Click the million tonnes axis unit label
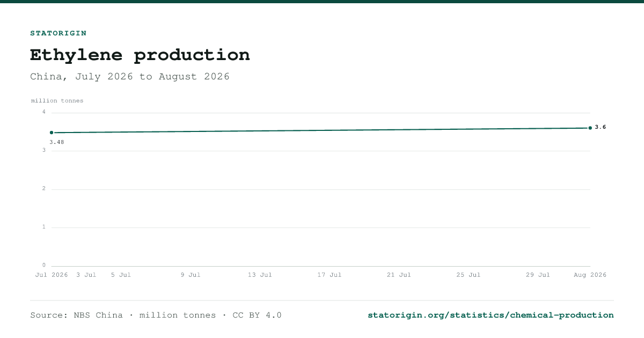Screen dimensions: 644x338 click(57, 101)
